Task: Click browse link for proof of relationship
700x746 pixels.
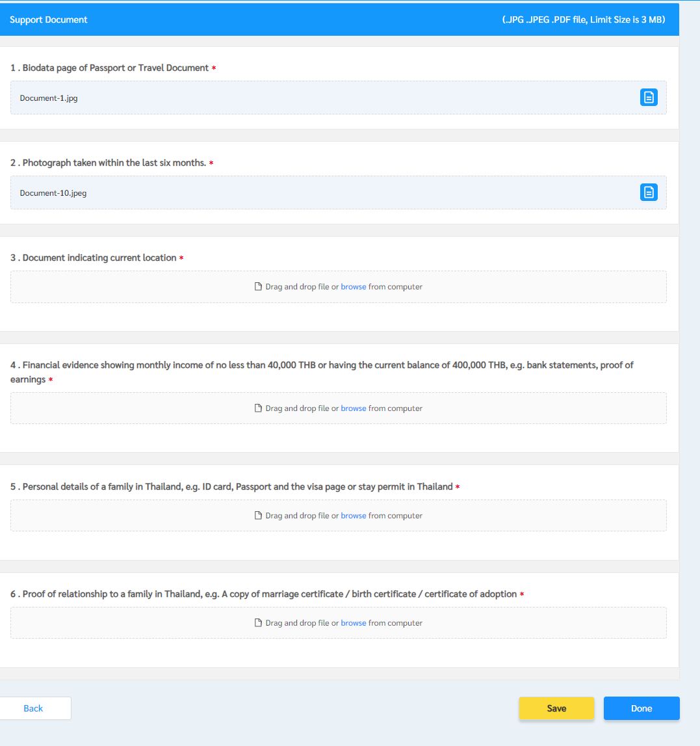Action: [x=353, y=623]
